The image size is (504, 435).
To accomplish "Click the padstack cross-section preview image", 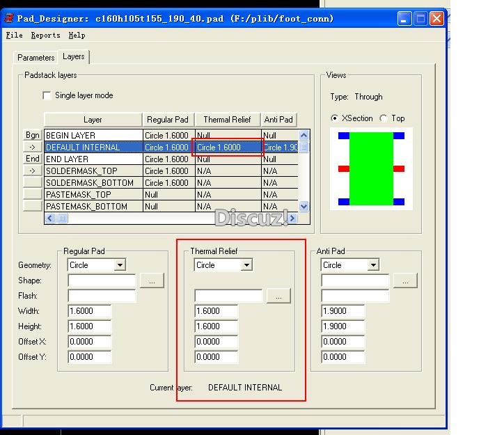I will 371,168.
